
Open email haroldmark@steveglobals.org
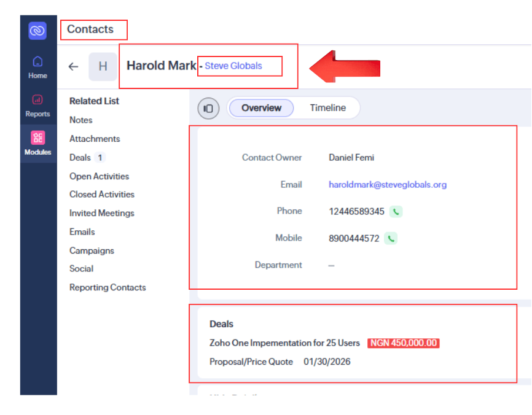point(388,185)
